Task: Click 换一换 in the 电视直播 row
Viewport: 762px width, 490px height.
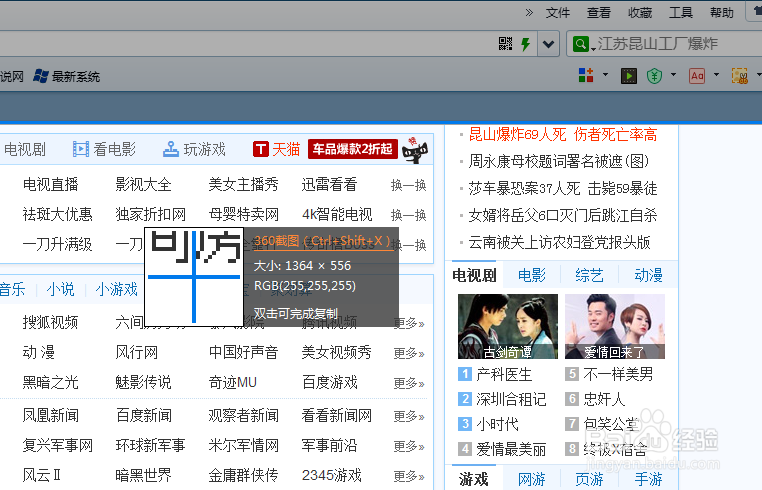Action: (x=409, y=185)
